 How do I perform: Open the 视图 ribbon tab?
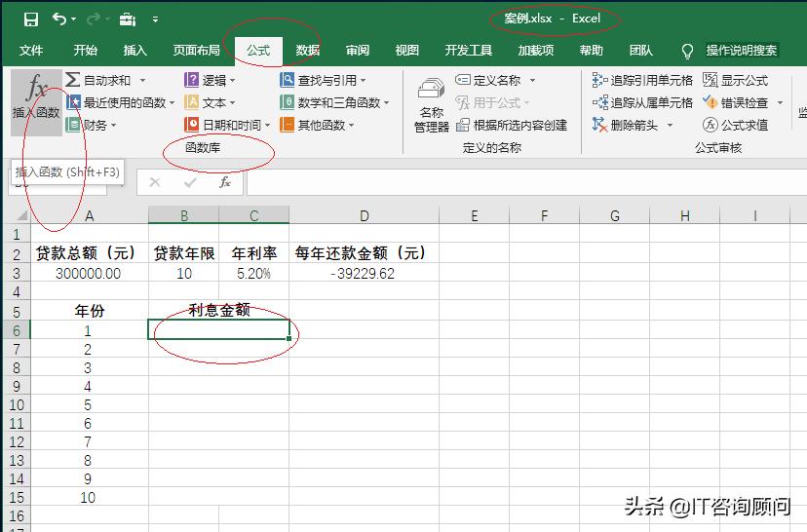coord(407,51)
